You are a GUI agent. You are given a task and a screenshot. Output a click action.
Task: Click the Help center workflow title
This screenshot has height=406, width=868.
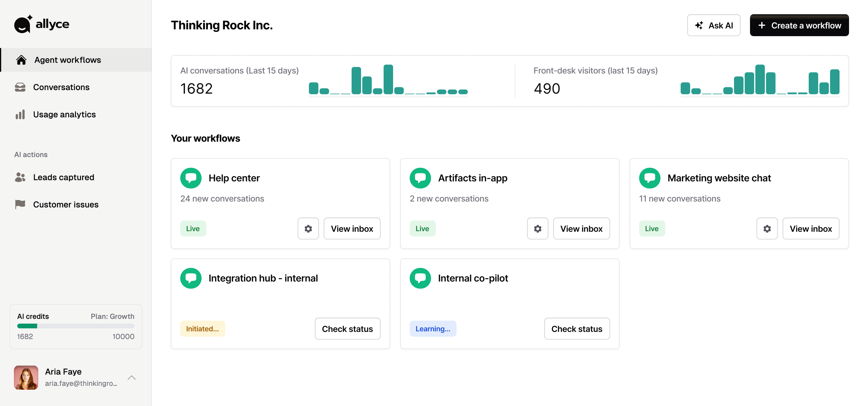pyautogui.click(x=234, y=178)
